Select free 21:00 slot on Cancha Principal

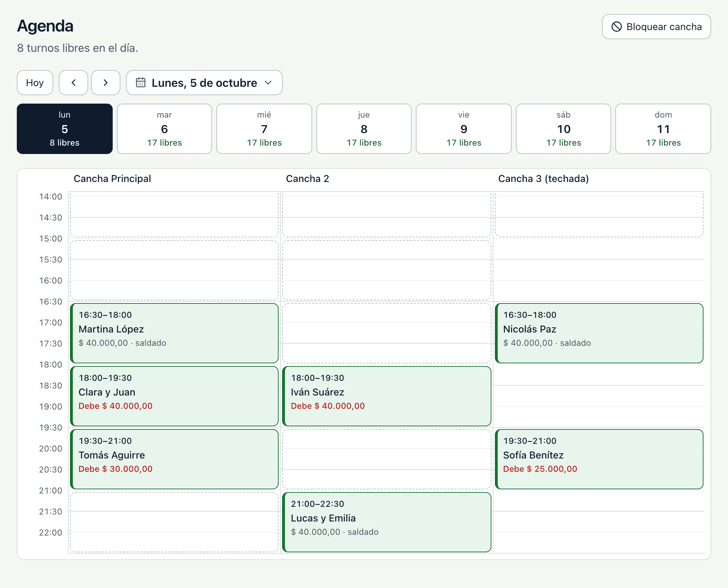point(174,522)
